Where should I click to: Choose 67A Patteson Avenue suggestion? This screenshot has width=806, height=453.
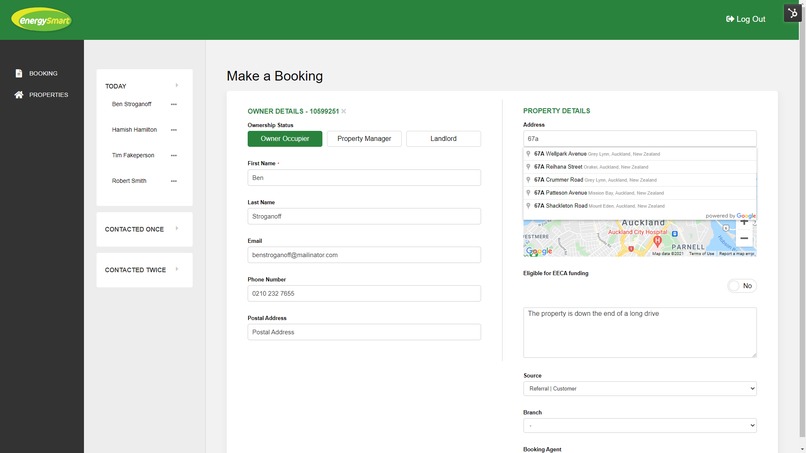tap(639, 193)
